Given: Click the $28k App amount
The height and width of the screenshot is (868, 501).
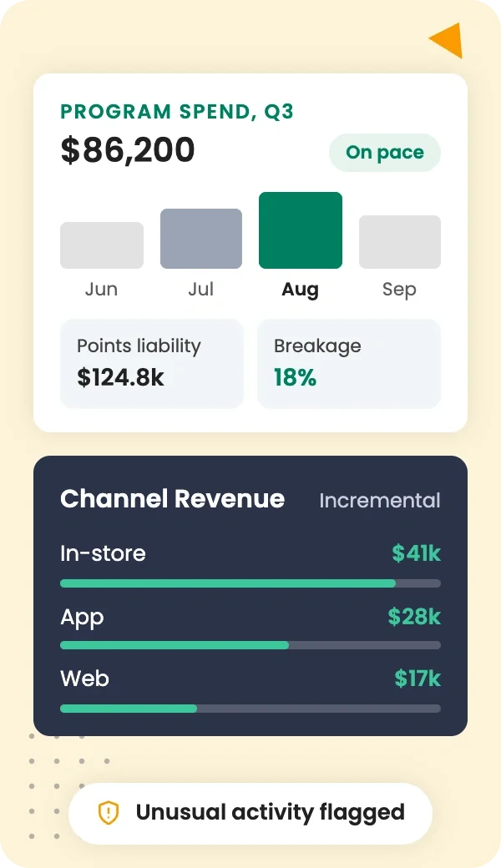Looking at the screenshot, I should tap(414, 616).
